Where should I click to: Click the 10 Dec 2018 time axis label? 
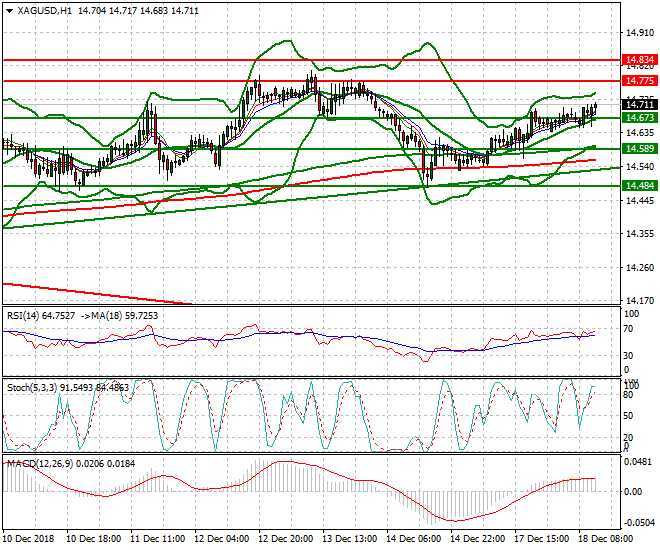[28, 539]
